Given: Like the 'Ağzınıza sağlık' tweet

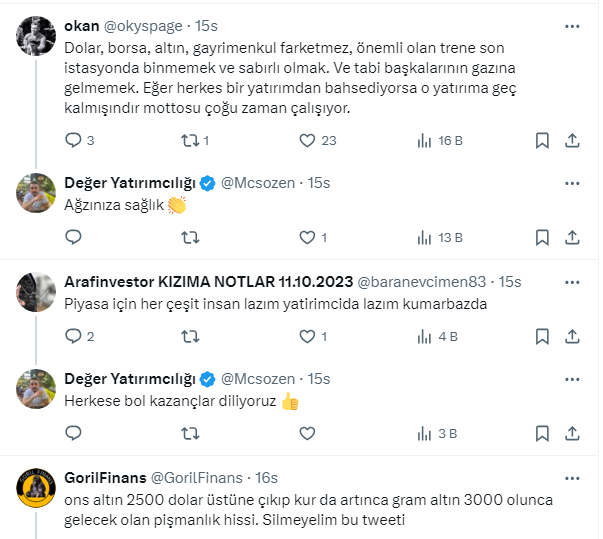Looking at the screenshot, I should pyautogui.click(x=309, y=238).
